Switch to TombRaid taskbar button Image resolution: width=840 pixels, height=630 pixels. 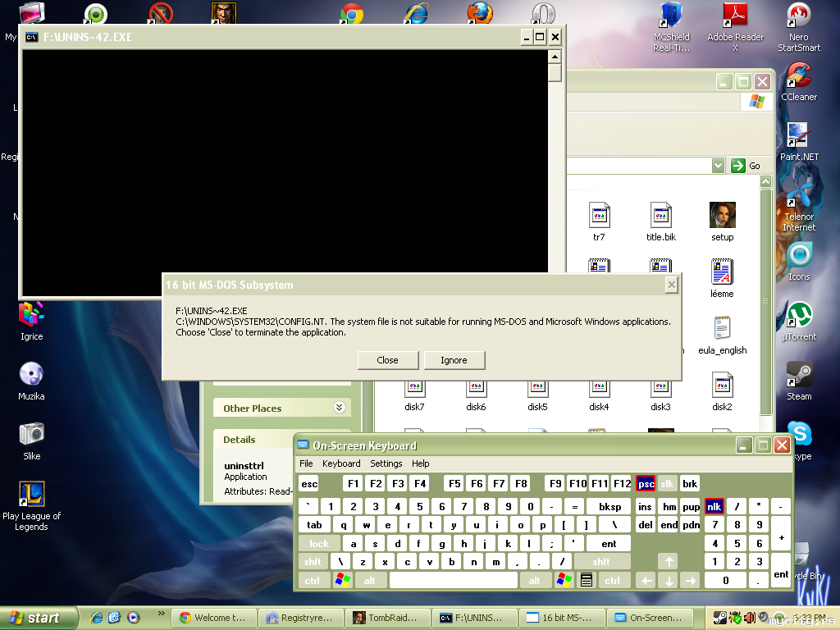pyautogui.click(x=387, y=618)
